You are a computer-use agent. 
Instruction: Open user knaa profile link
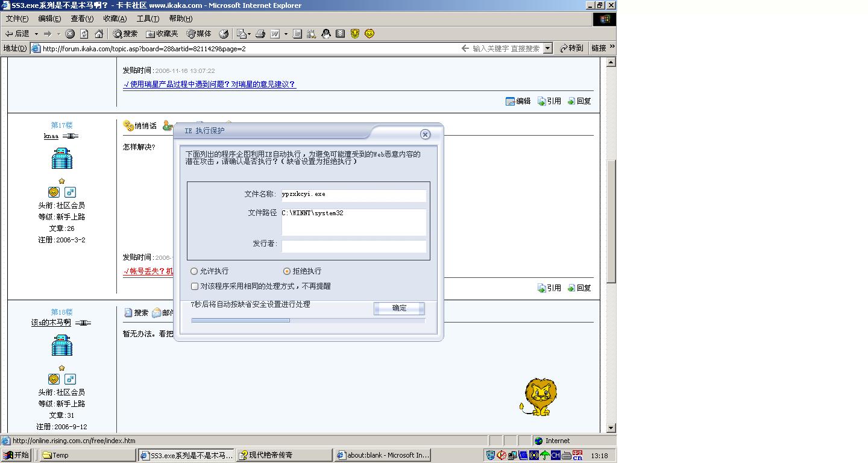51,136
